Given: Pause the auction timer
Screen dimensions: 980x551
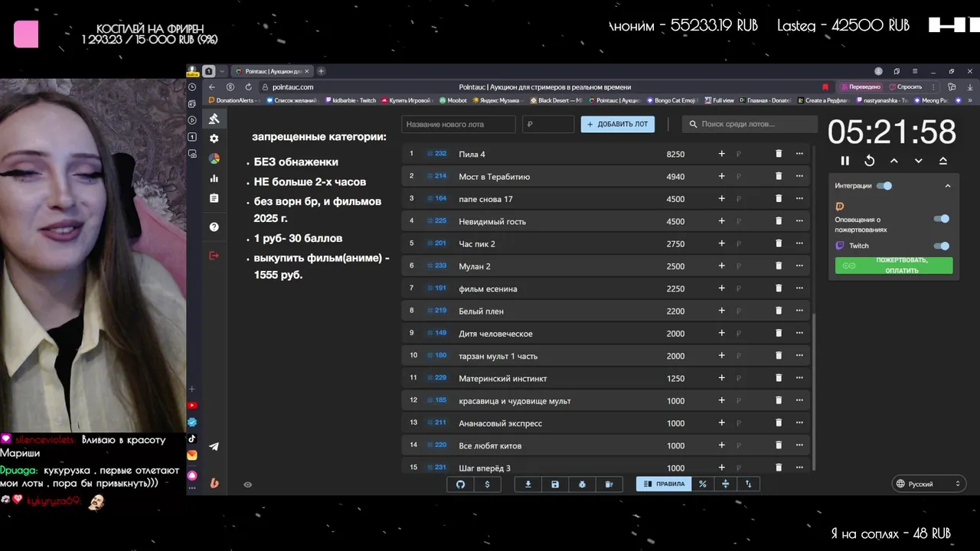Looking at the screenshot, I should (845, 161).
